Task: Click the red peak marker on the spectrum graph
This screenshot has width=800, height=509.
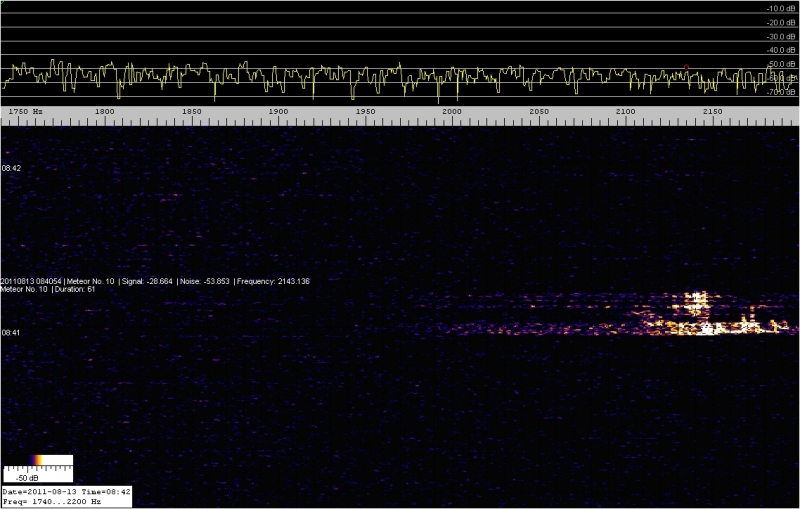Action: 686,67
